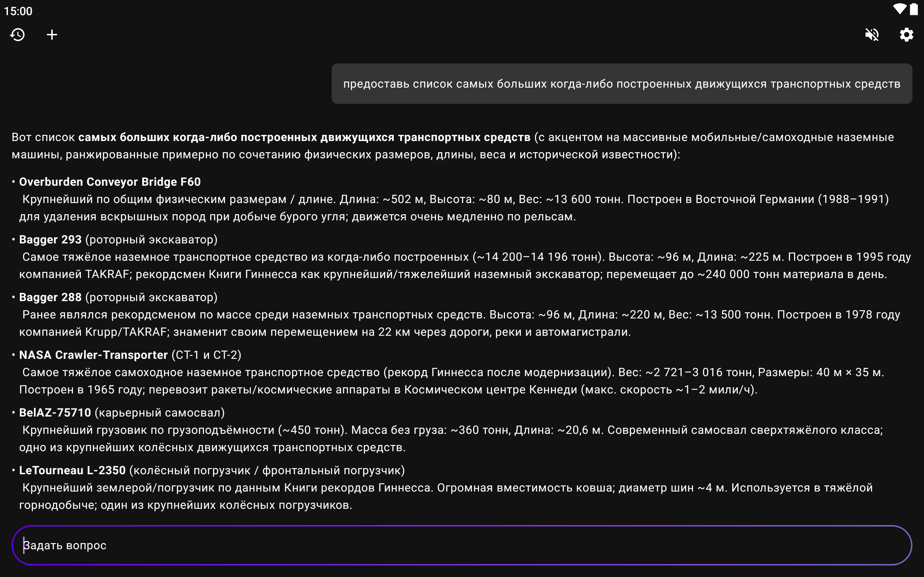Click the NASA Crawler-Transporter heading
Screen dimensions: 924x577
pyautogui.click(x=93, y=355)
